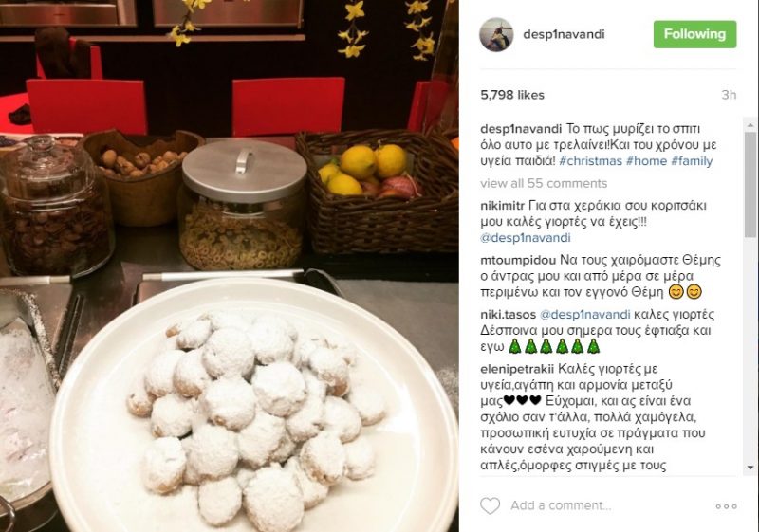Open commenter elenipetrakii's profile
759x532 pixels.
pos(517,370)
